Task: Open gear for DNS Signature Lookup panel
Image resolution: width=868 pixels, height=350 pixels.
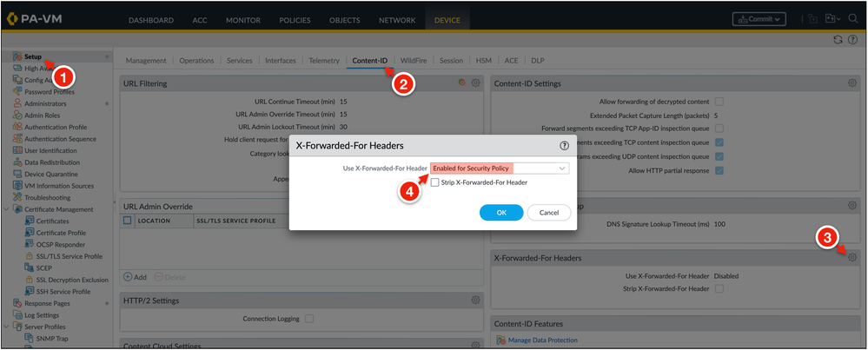Action: 852,205
